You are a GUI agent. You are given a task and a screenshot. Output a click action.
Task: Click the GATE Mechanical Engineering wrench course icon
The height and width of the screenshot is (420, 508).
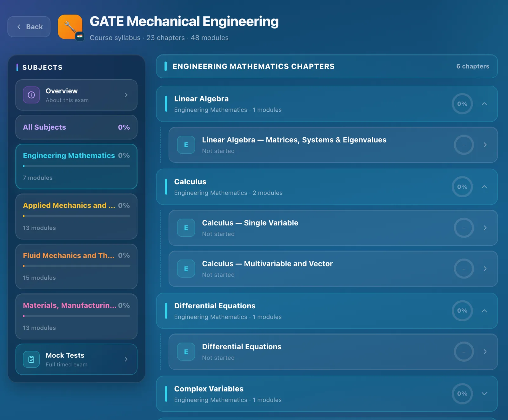pyautogui.click(x=70, y=27)
